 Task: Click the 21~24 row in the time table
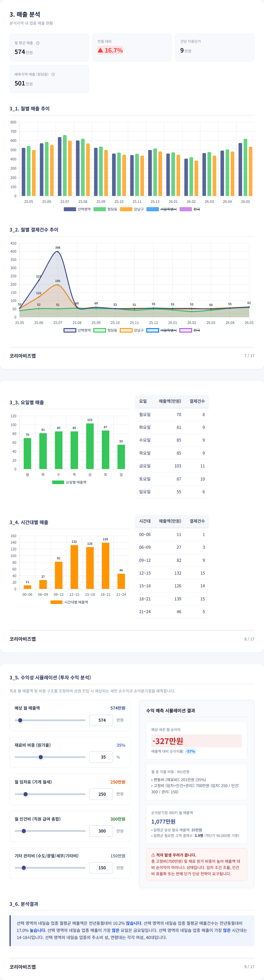click(172, 612)
